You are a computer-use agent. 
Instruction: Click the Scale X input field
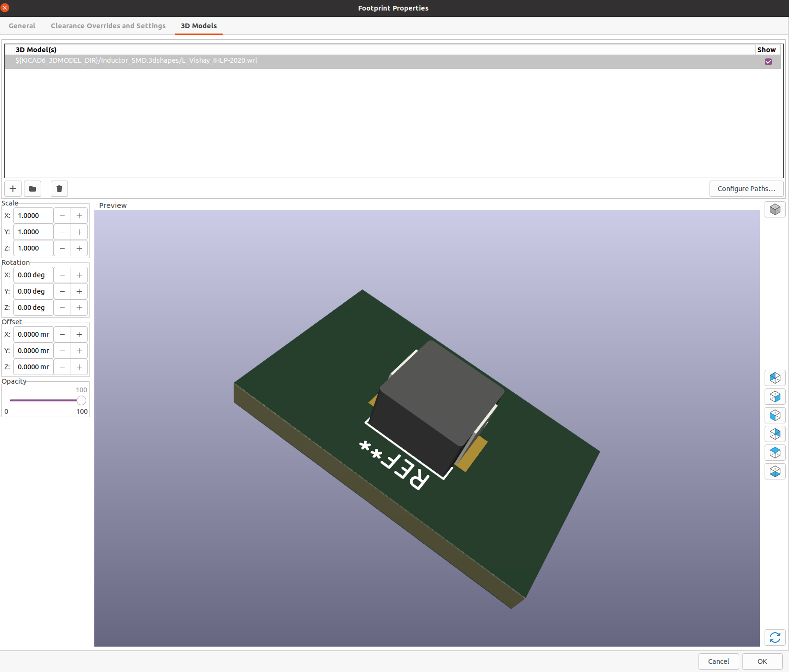33,216
